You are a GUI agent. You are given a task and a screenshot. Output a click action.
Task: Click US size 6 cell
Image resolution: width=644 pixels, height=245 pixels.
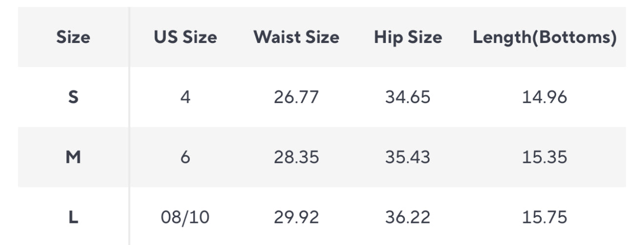(x=185, y=157)
